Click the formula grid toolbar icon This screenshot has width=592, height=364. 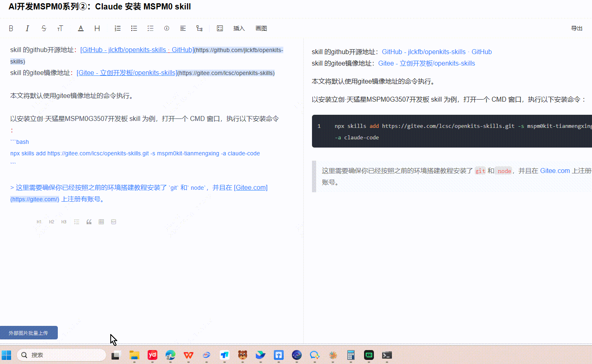220,28
